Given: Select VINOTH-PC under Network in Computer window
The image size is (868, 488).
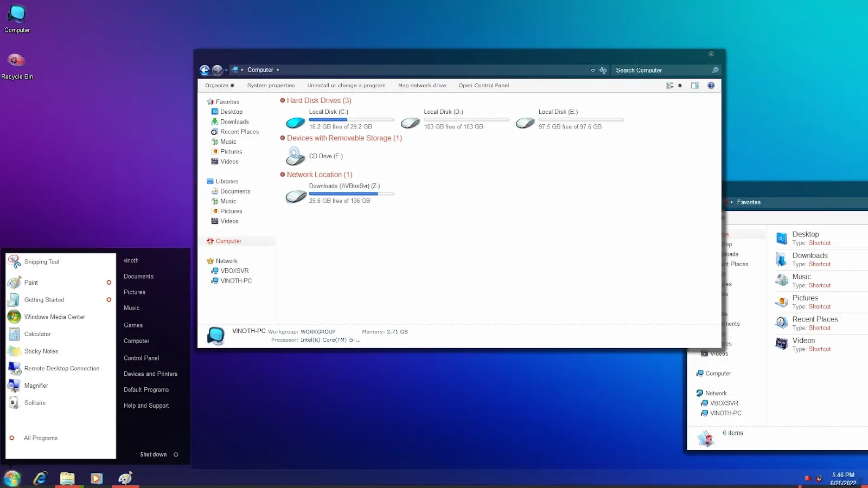Looking at the screenshot, I should [x=236, y=281].
